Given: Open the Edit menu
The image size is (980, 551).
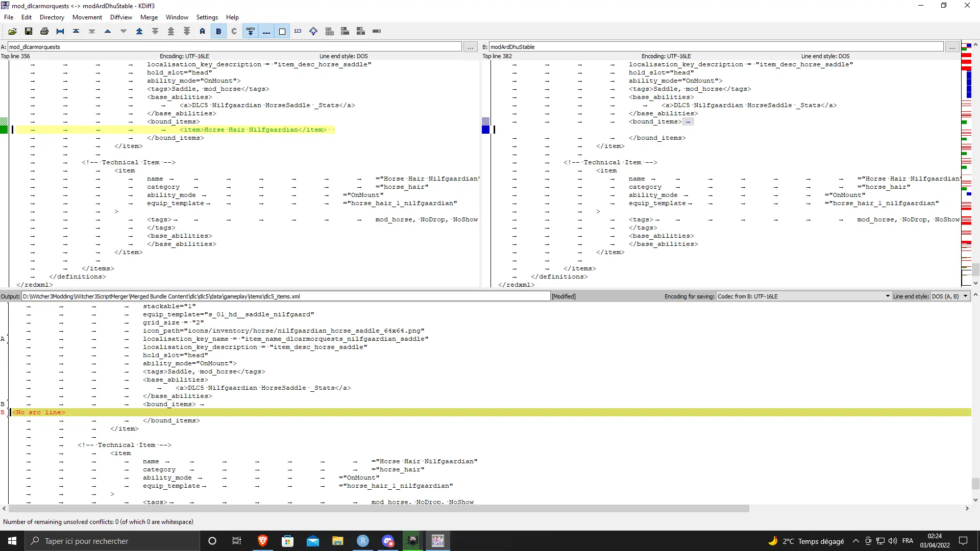Looking at the screenshot, I should coord(27,17).
